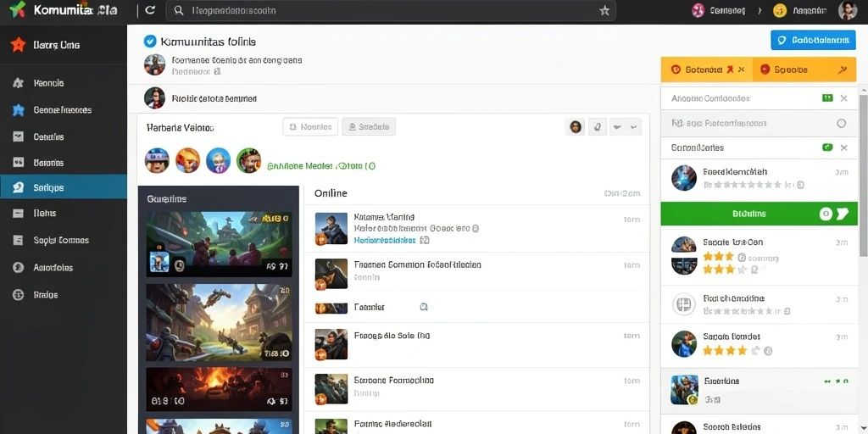
Task: Click the arrow between the pink and yellow icons
Action: tap(760, 10)
